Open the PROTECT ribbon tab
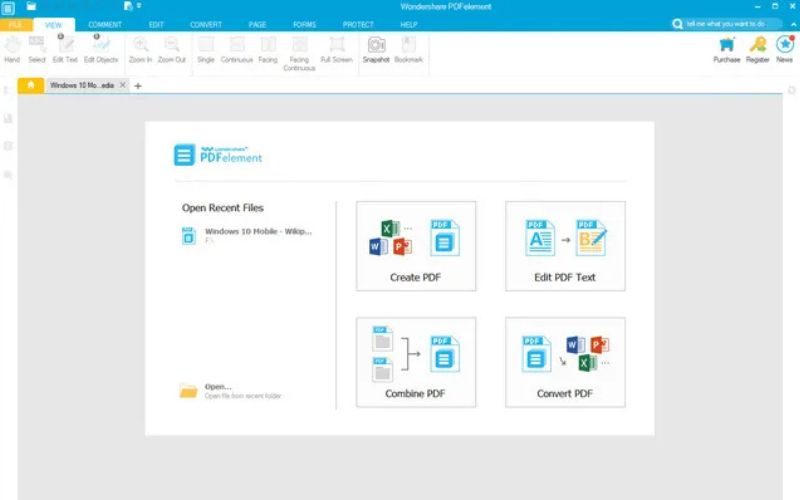Viewport: 800px width, 500px height. pyautogui.click(x=358, y=24)
